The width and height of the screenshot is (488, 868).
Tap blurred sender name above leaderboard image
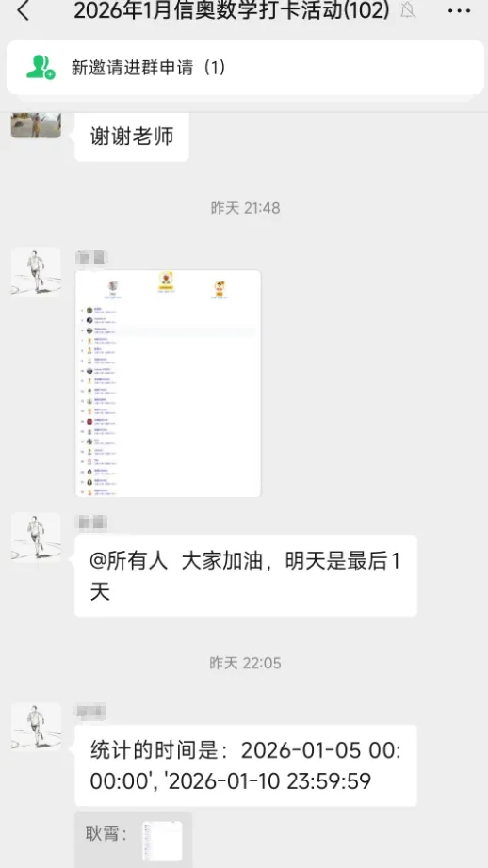[90, 257]
